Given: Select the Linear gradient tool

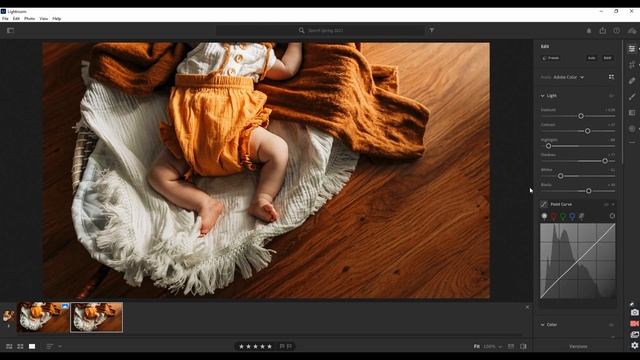Looking at the screenshot, I should tap(632, 113).
